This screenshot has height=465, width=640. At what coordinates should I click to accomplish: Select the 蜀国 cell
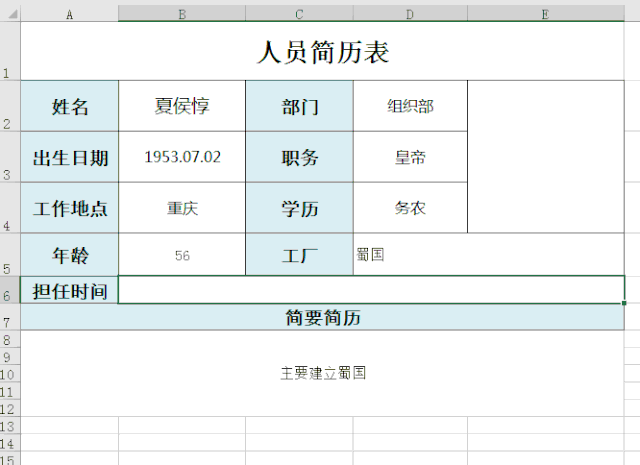click(489, 254)
